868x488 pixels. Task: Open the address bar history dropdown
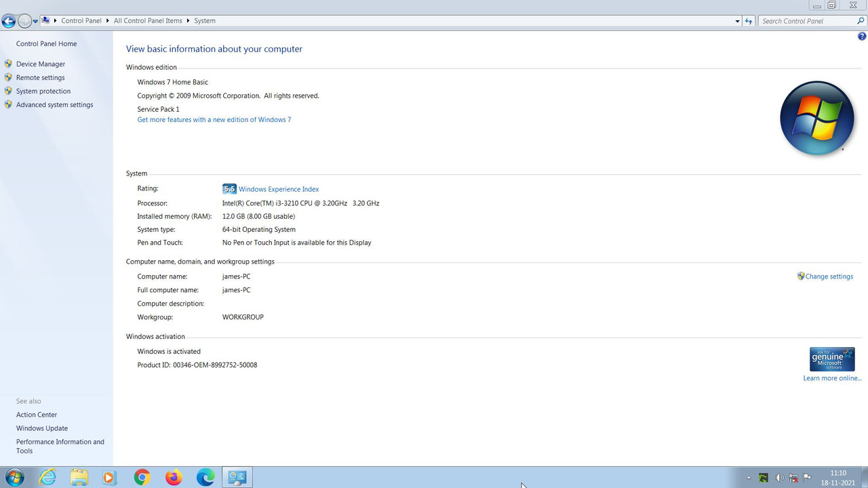tap(737, 21)
